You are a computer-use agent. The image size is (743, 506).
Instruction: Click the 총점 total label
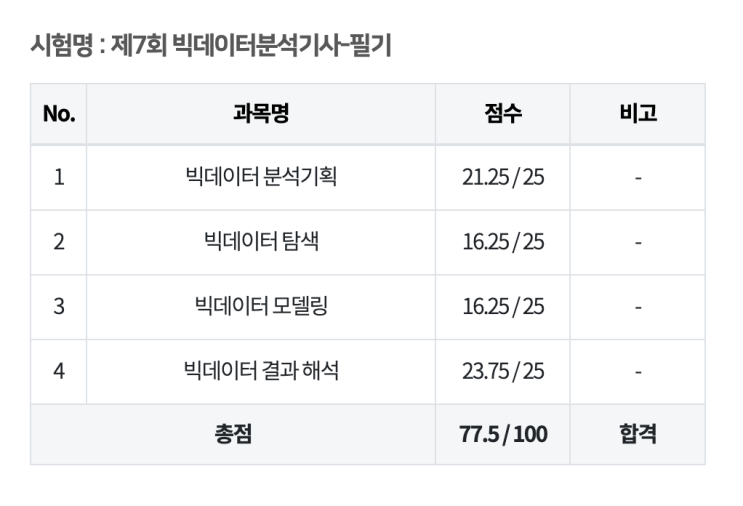coord(233,435)
